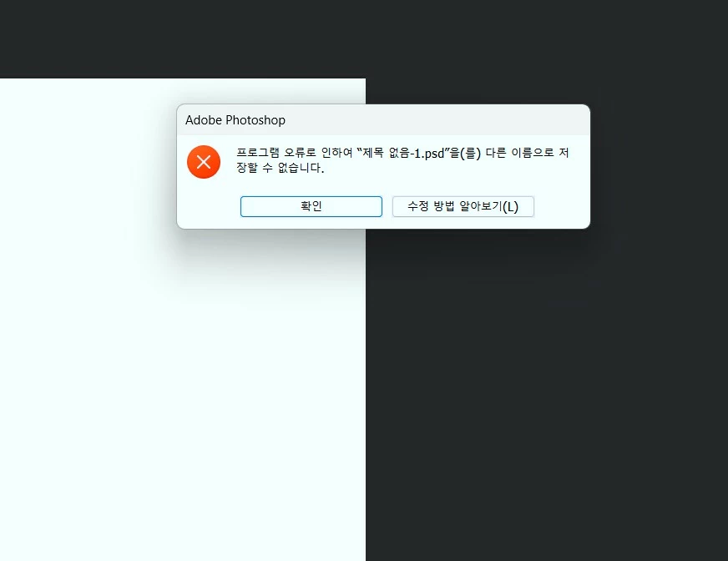
Task: Click the canvas's top edge left of dialog
Action: tap(88, 78)
